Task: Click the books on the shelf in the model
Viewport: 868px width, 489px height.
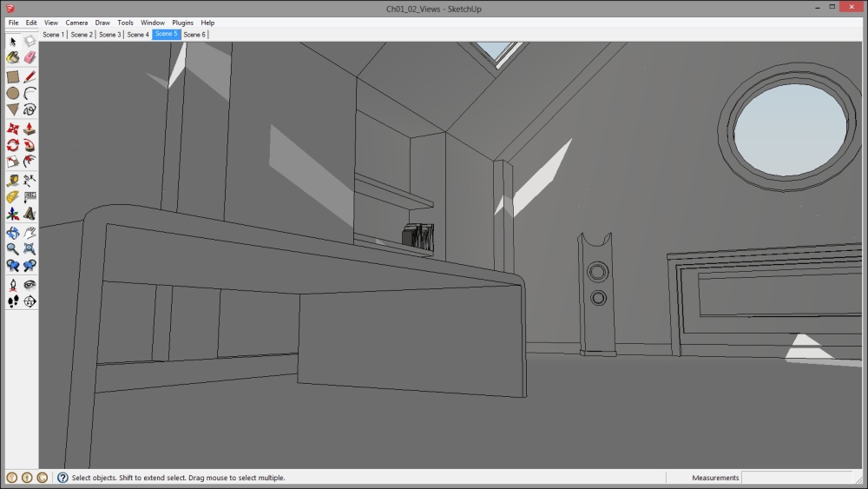Action: [418, 236]
